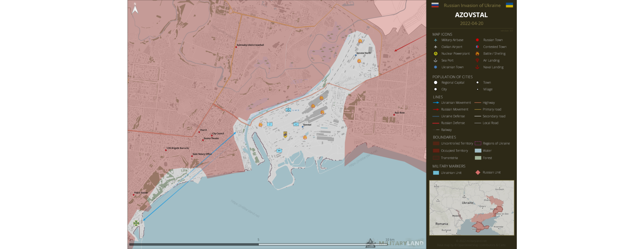644x249 pixels.
Task: Click the "Russian Invasion of Ukraine" heading
Action: pos(472,5)
